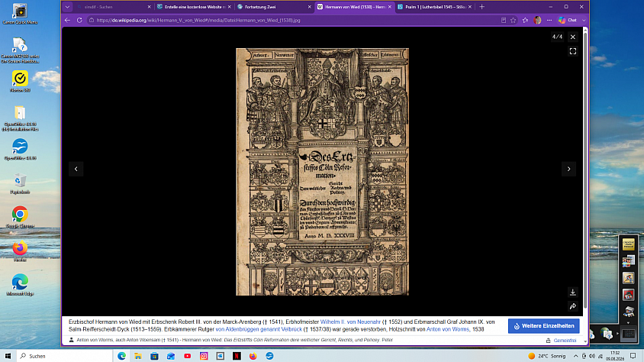Open the von Aldenbrüggen genannt Velbrück link

click(259, 329)
